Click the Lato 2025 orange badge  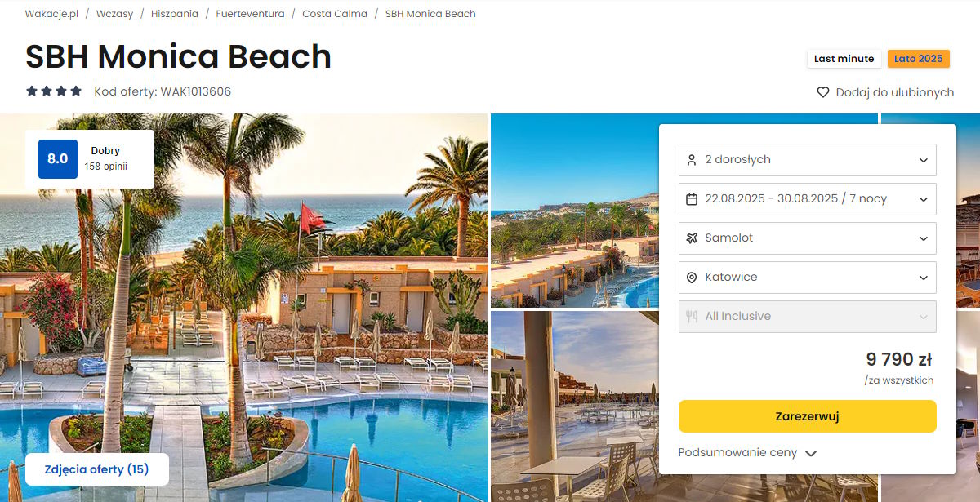(x=918, y=59)
